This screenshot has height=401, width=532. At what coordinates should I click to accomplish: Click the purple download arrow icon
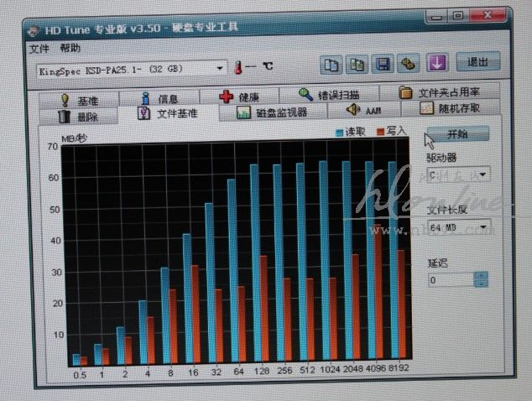[x=437, y=64]
